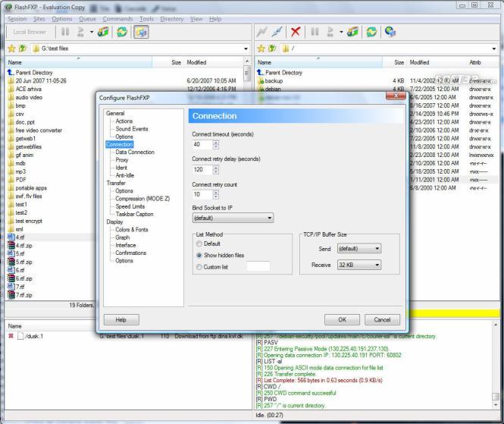Open the Session menu
The height and width of the screenshot is (424, 504).
coord(17,19)
